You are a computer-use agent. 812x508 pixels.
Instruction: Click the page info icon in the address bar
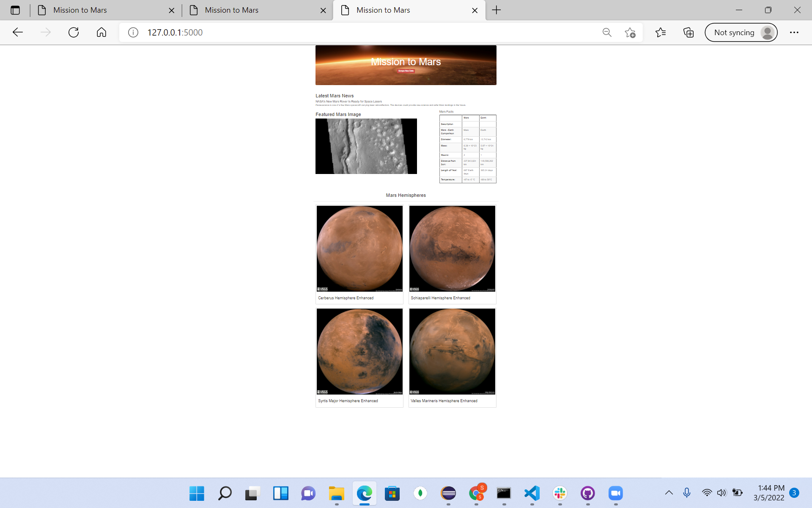[x=133, y=32]
